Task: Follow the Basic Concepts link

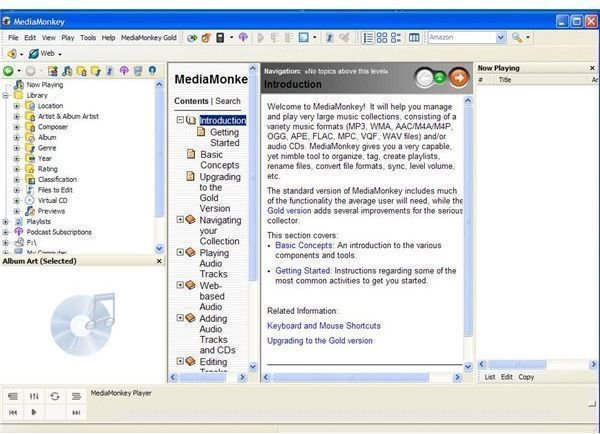Action: pyautogui.click(x=304, y=245)
